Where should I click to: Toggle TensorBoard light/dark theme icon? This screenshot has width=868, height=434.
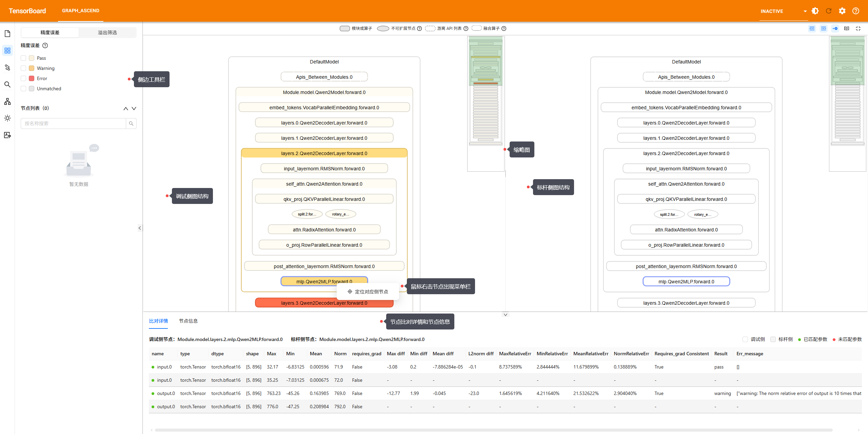click(x=815, y=11)
